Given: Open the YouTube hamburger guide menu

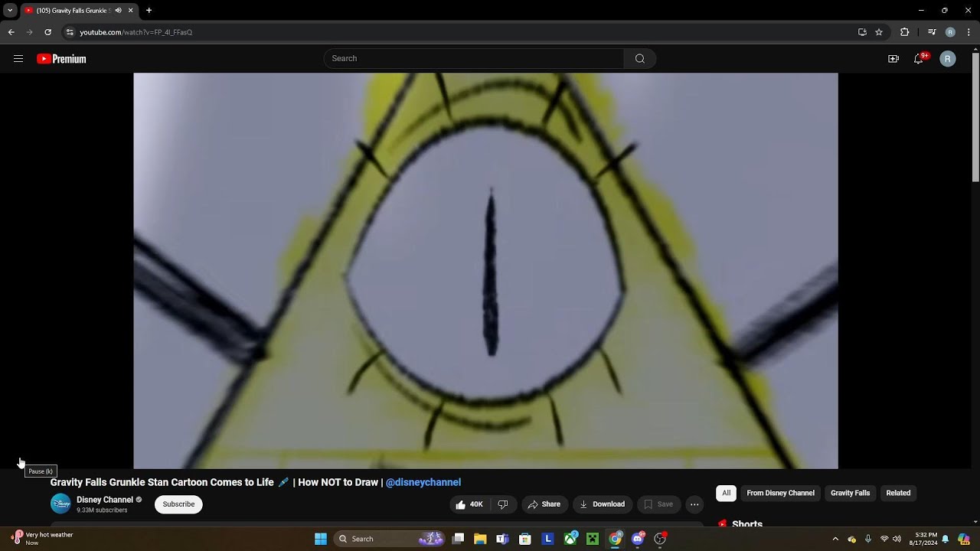Looking at the screenshot, I should pos(18,59).
